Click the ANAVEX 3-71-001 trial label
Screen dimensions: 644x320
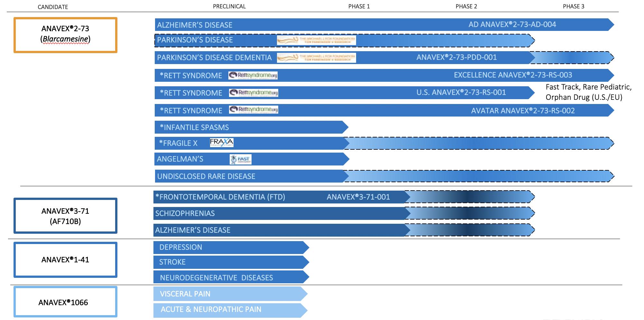358,197
